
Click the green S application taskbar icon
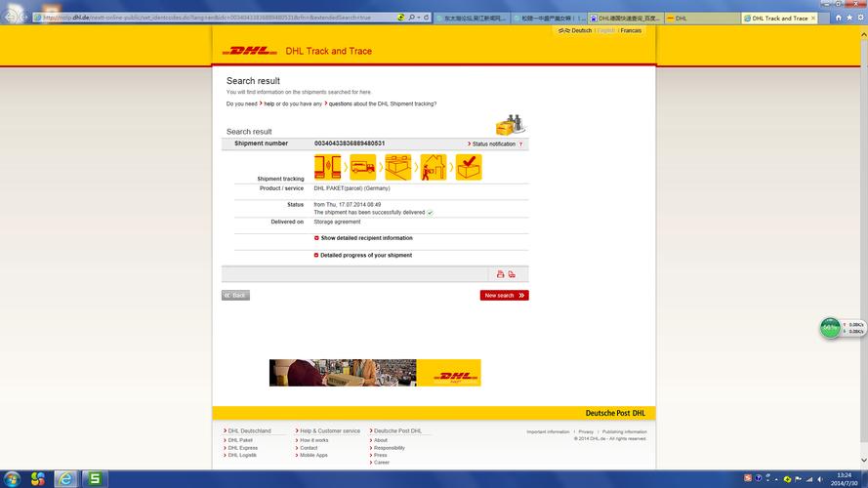[95, 478]
